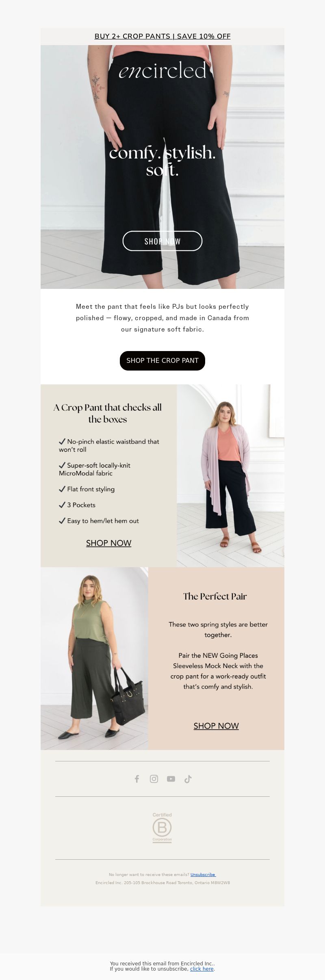This screenshot has height=980, width=325.
Task: Click the Encircled logo in hero image
Action: pyautogui.click(x=162, y=71)
